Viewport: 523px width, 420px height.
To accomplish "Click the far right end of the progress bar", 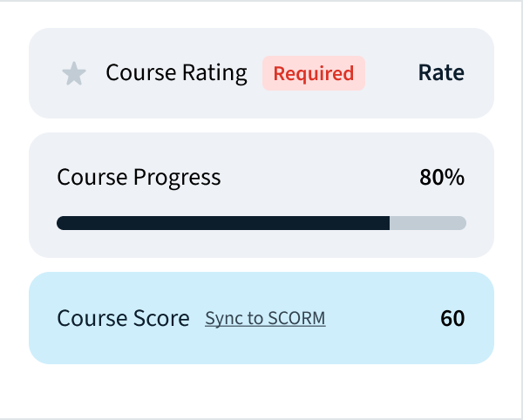I will click(462, 223).
